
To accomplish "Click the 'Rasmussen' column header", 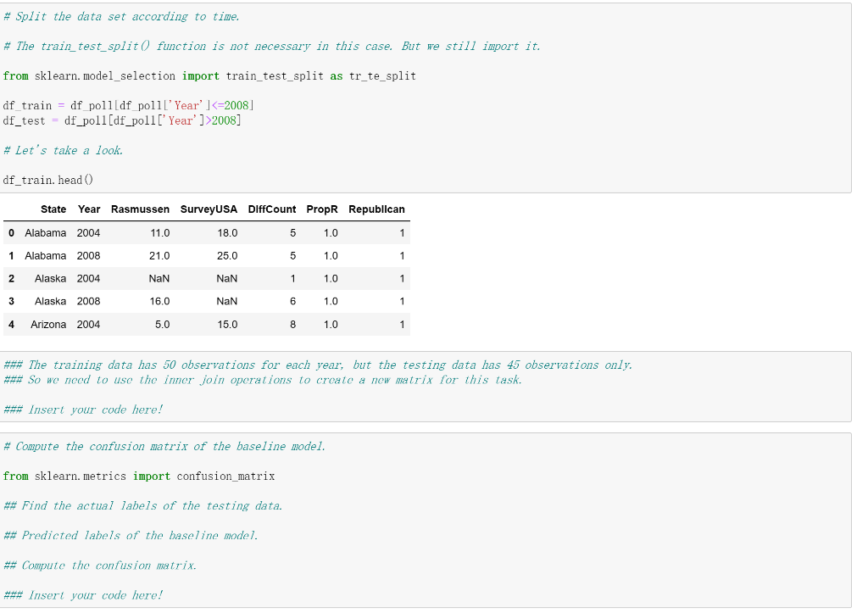I will 140,209.
